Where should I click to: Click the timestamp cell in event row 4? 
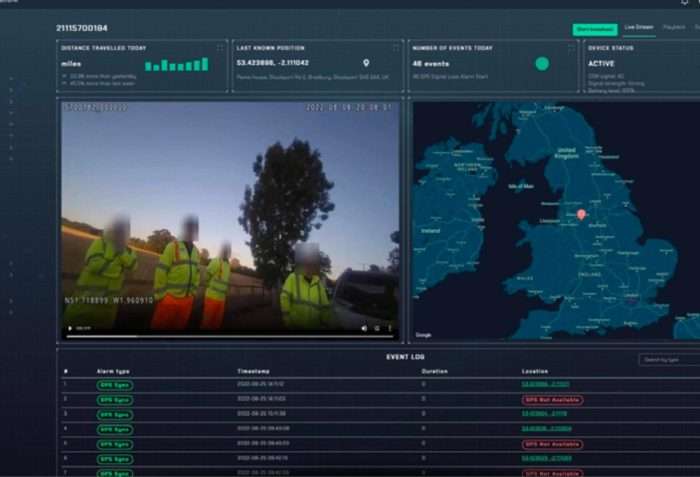click(263, 428)
